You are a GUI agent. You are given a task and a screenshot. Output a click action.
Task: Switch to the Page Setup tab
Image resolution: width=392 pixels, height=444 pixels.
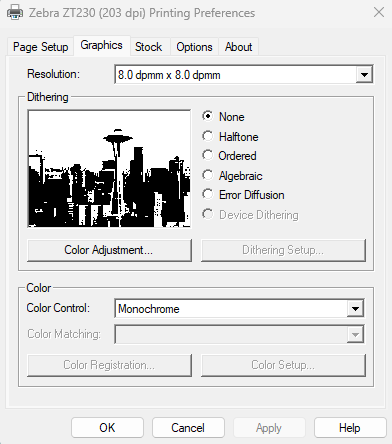point(41,47)
